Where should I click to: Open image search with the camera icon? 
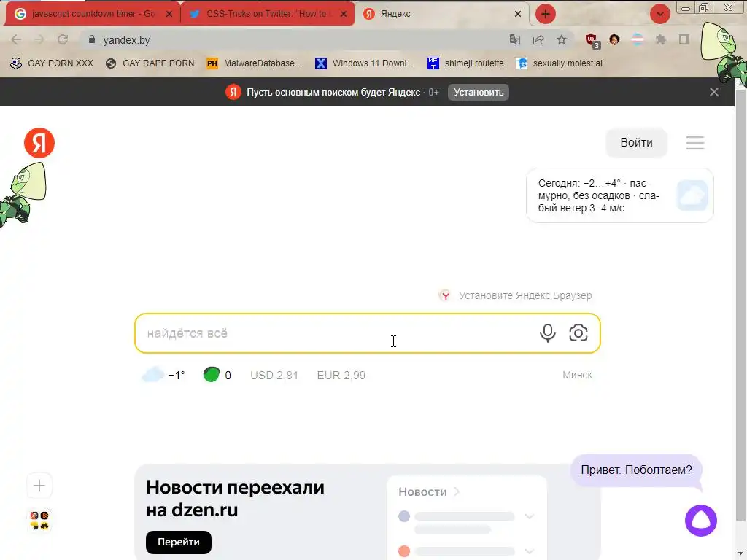578,332
